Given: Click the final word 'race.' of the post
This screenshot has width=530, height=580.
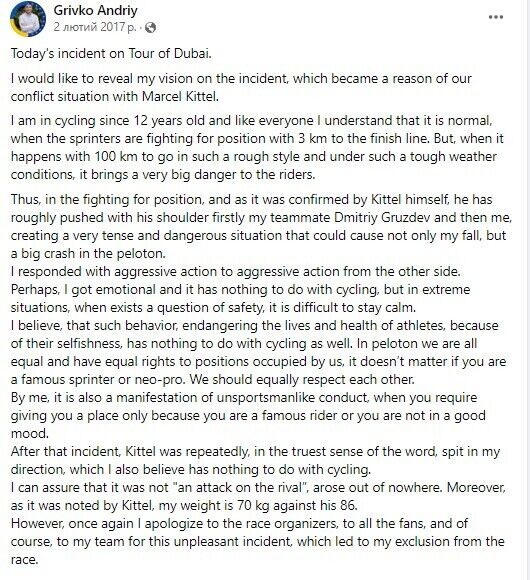Looking at the screenshot, I should tap(24, 560).
